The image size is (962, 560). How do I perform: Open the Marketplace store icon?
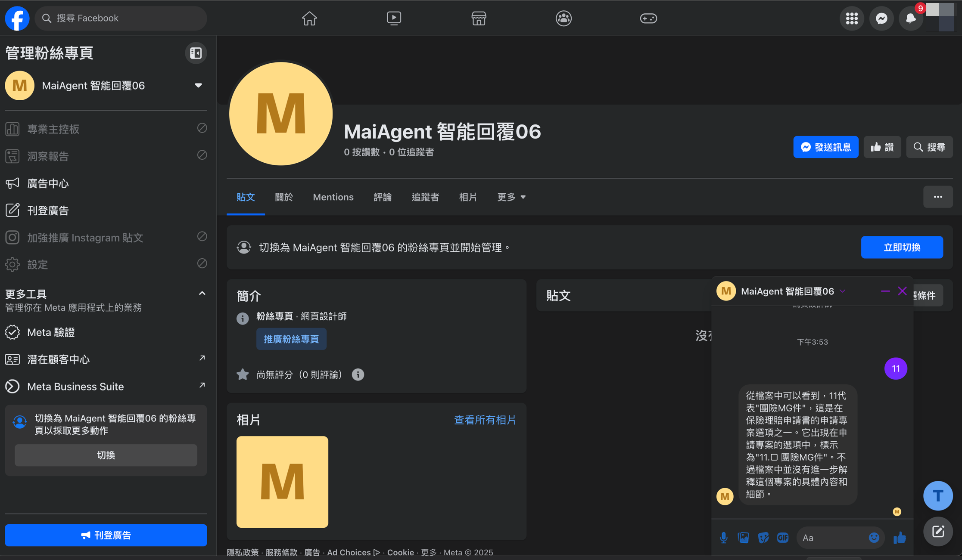[479, 18]
